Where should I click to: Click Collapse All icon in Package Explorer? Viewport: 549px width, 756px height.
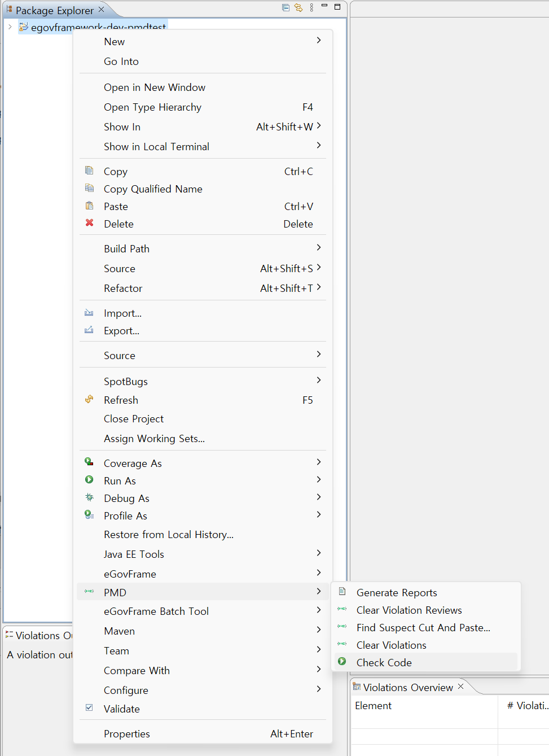pos(286,7)
